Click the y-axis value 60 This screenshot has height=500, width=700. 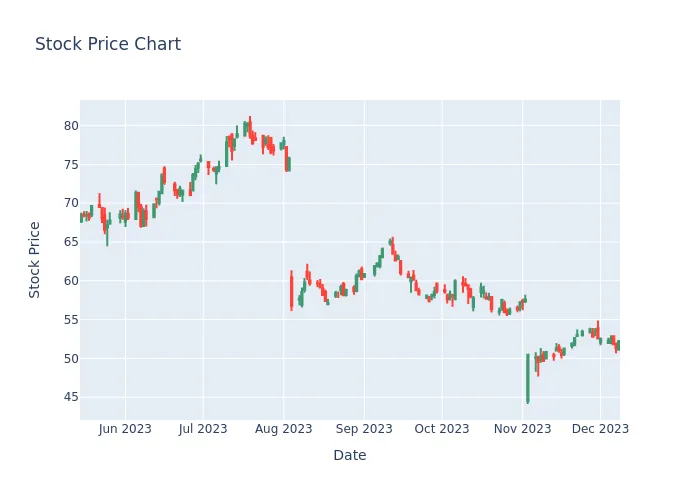pyautogui.click(x=71, y=281)
